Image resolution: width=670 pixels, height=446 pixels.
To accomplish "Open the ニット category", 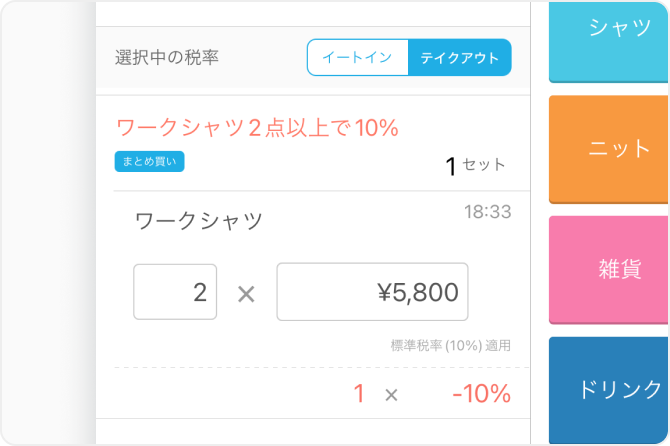I will (610, 149).
